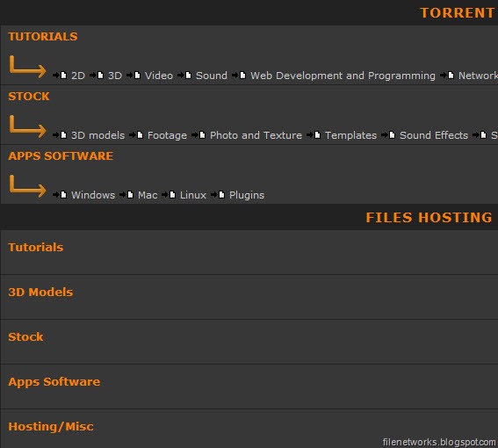
Task: Open Web Development and Programming subforum
Action: pos(343,76)
